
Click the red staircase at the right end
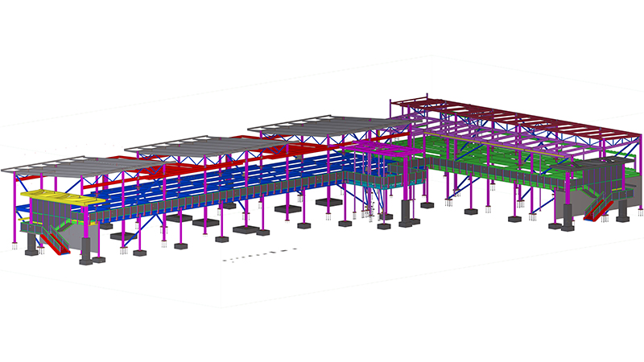[599, 206]
